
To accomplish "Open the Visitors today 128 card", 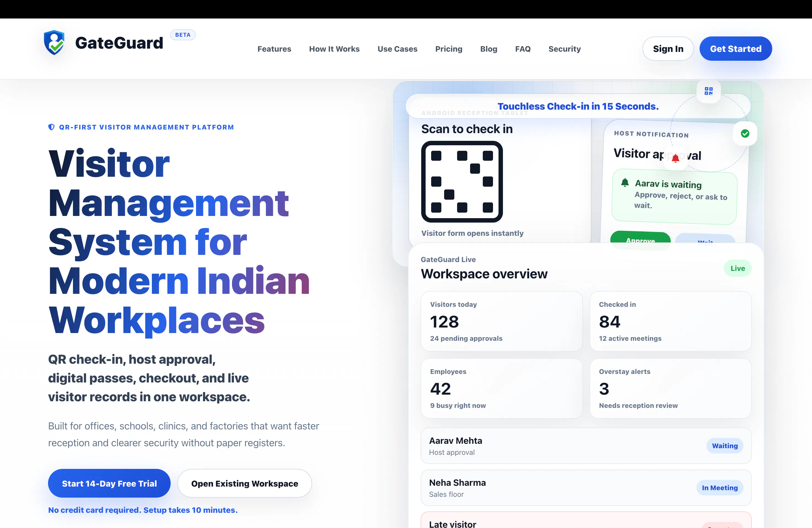I will pos(502,321).
